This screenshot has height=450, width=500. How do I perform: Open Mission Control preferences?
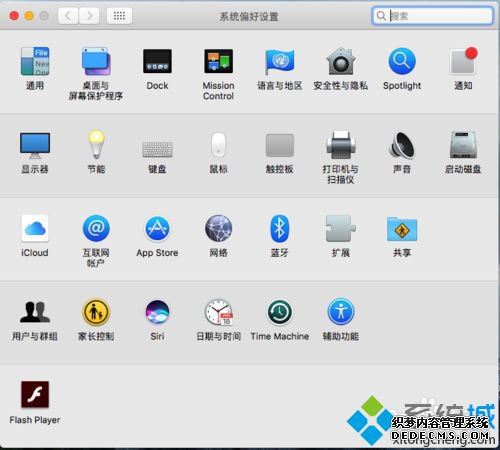pyautogui.click(x=218, y=61)
